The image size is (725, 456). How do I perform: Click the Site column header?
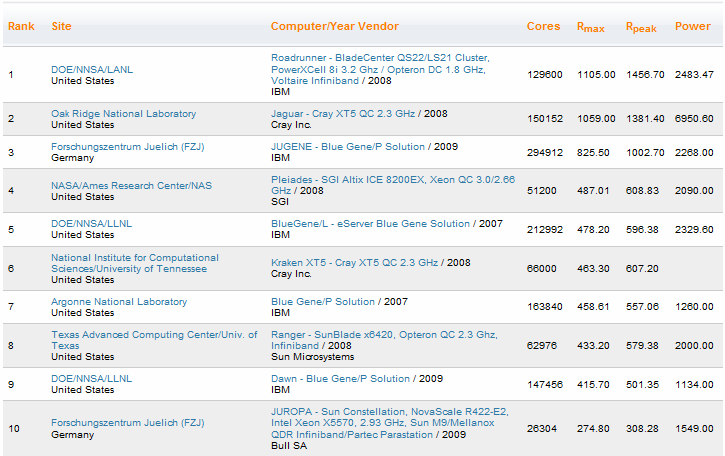61,26
